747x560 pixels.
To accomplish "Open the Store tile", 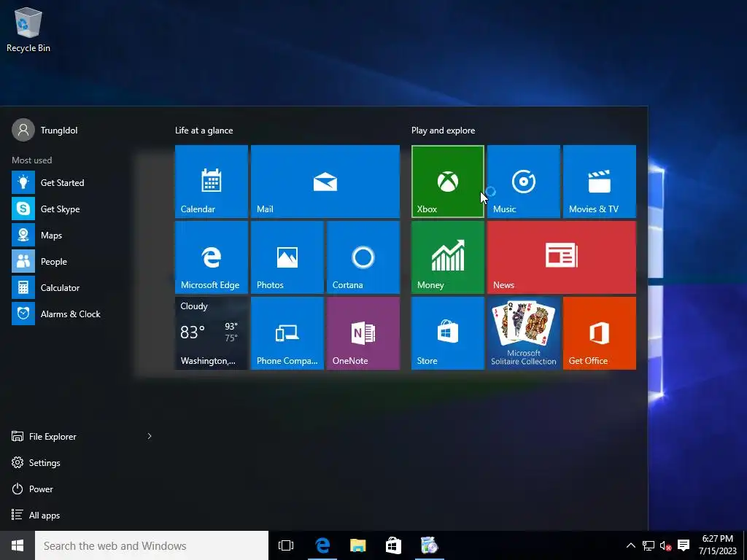I will click(x=448, y=333).
